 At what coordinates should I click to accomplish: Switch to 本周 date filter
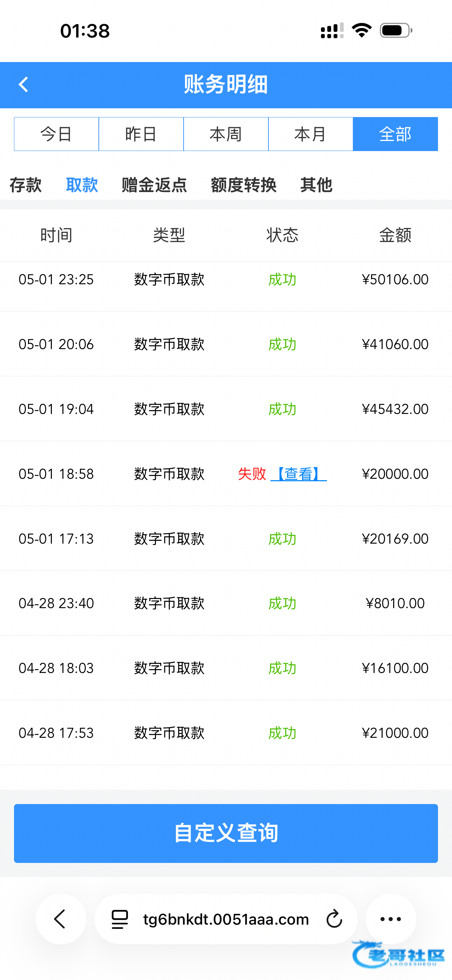pos(226,134)
